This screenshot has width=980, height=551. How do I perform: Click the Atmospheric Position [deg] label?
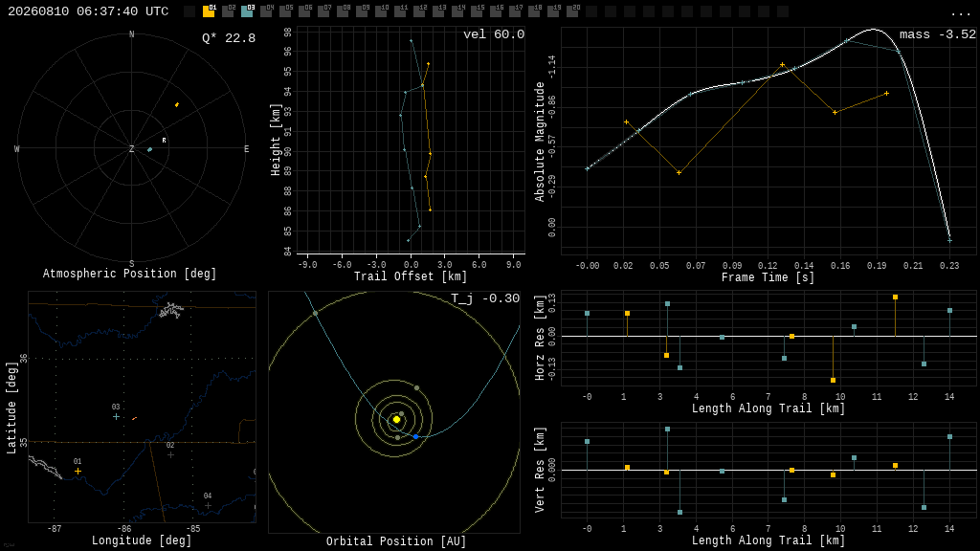[129, 274]
